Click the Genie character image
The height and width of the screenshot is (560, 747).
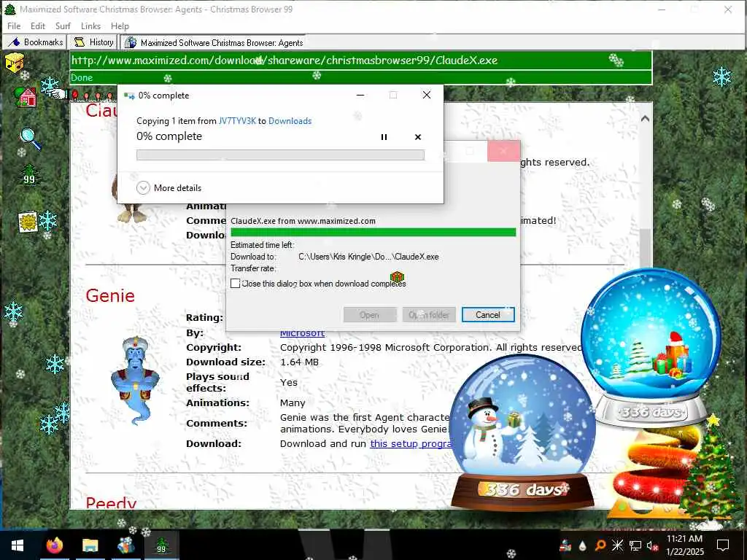point(135,381)
